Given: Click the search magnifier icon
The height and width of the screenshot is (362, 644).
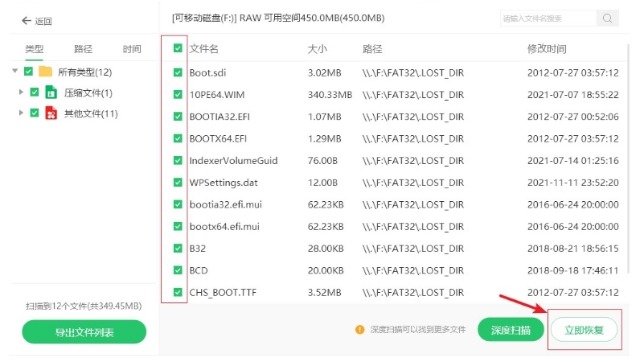Looking at the screenshot, I should 608,18.
